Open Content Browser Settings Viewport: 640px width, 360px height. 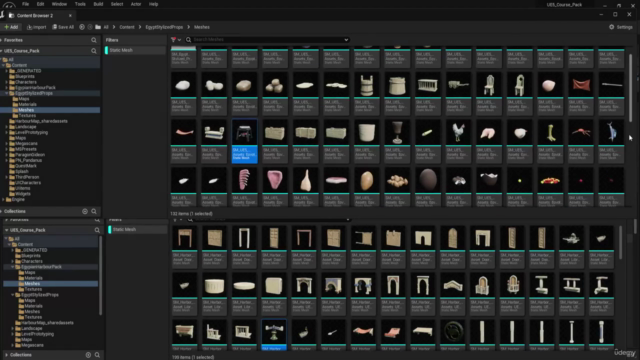[620, 27]
